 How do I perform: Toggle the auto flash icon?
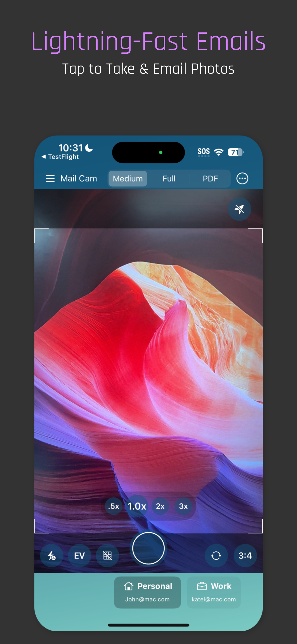coord(52,556)
